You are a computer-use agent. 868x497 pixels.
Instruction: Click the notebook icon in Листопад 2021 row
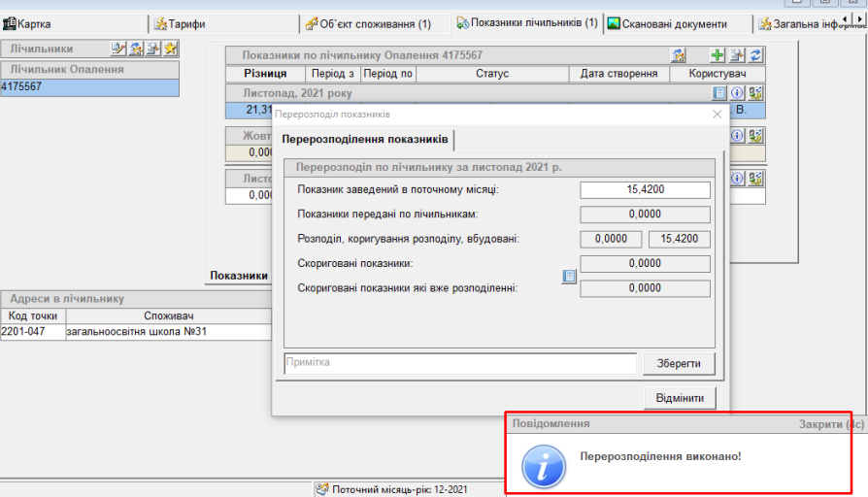click(x=719, y=93)
